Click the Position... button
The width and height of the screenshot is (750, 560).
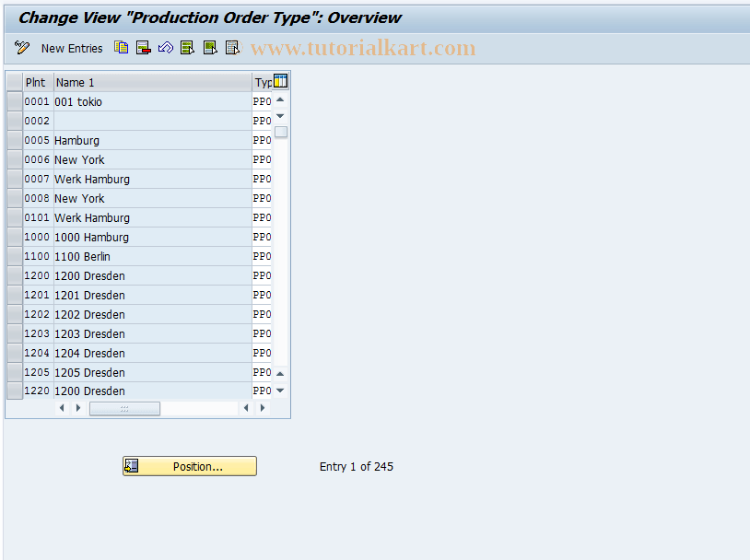click(x=189, y=466)
